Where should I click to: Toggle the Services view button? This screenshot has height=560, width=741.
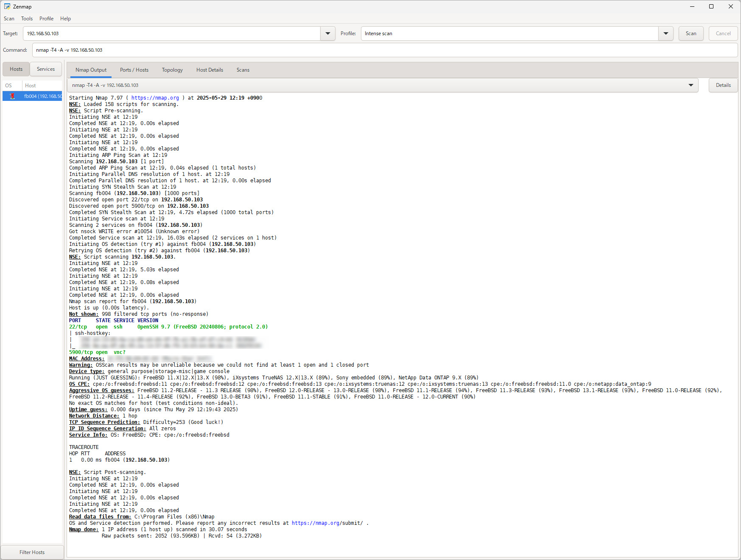46,69
